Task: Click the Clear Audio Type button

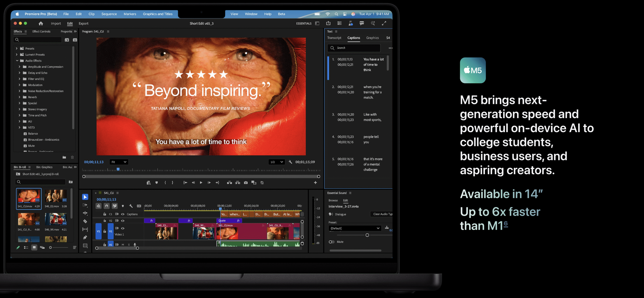Action: pyautogui.click(x=382, y=214)
